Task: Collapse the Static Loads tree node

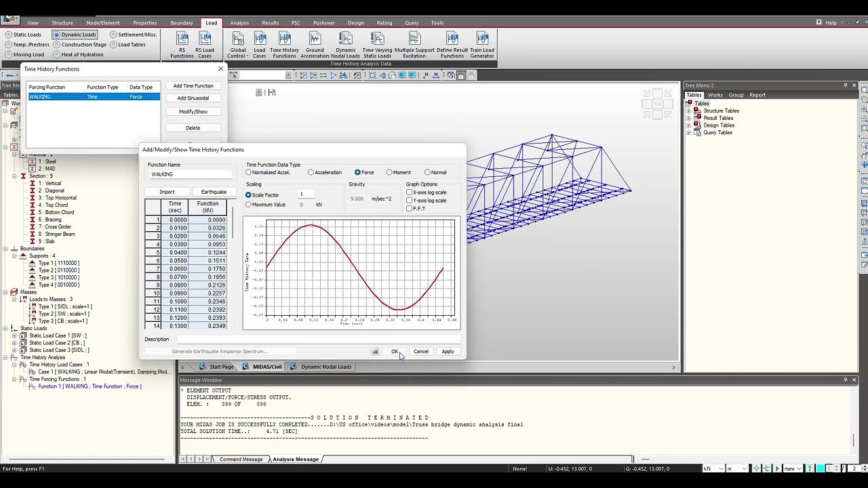Action: [x=5, y=329]
